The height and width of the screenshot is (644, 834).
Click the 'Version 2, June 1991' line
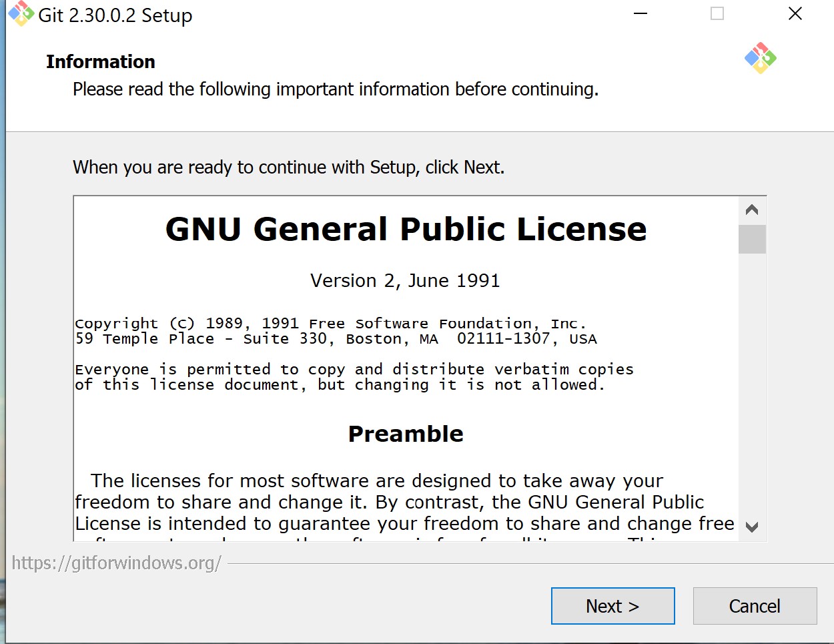405,280
